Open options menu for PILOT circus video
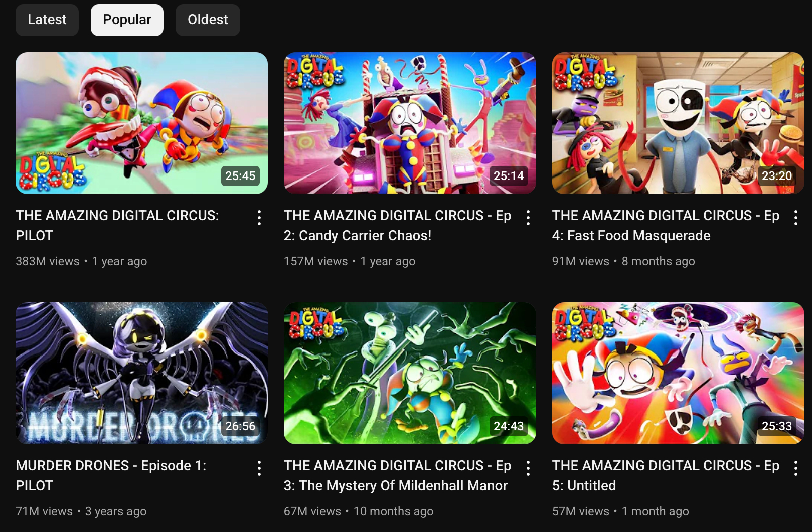This screenshot has height=532, width=812. click(259, 218)
